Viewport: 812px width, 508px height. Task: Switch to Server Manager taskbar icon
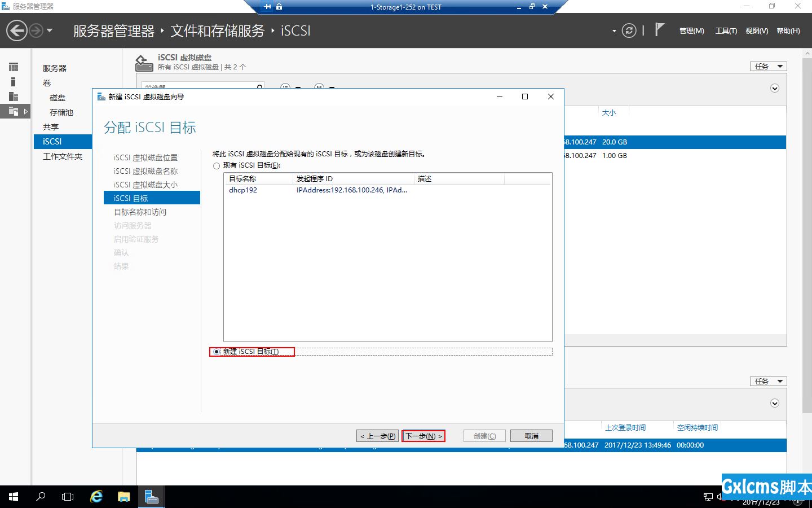point(151,497)
